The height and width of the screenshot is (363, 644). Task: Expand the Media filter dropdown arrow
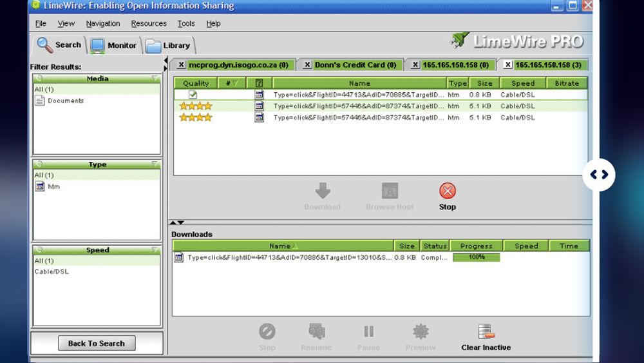tap(155, 78)
